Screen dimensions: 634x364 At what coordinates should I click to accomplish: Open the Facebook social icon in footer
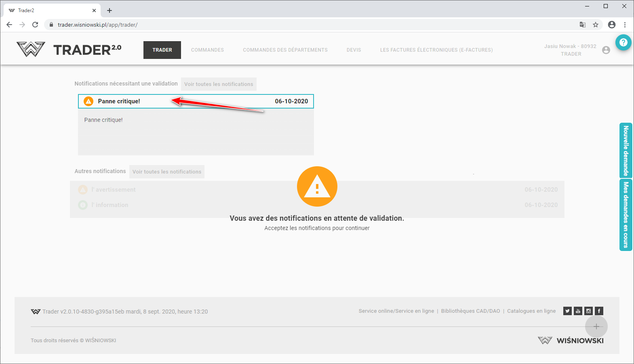[x=599, y=311]
